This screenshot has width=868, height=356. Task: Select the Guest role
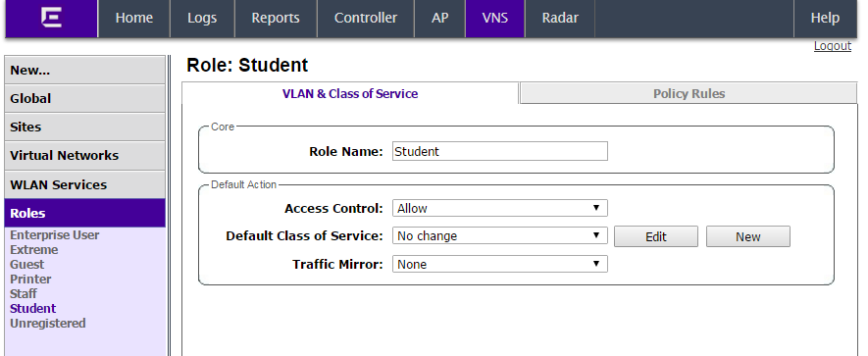pos(26,265)
